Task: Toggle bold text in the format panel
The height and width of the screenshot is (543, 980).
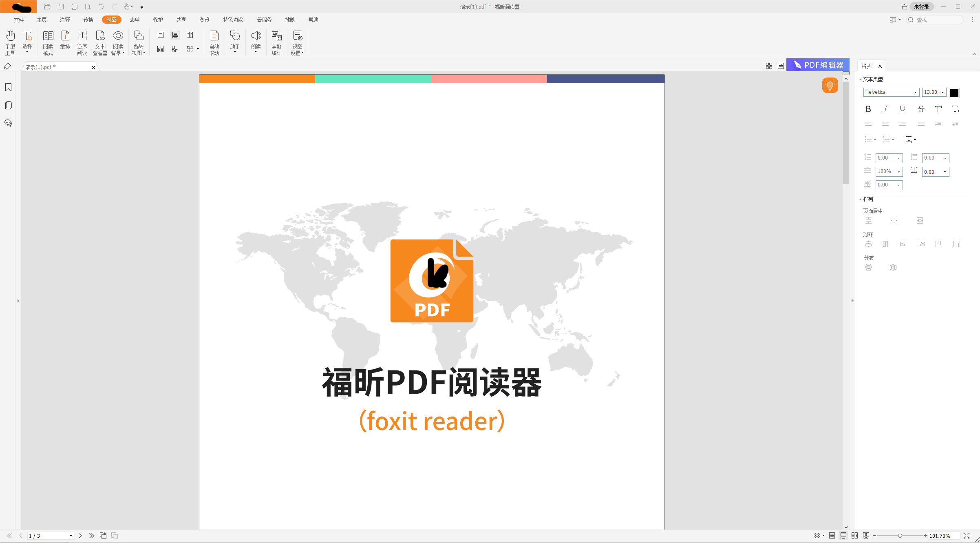Action: [x=868, y=109]
